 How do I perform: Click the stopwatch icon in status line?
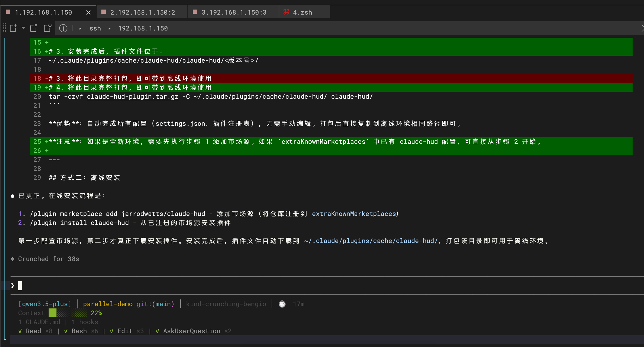coord(282,304)
